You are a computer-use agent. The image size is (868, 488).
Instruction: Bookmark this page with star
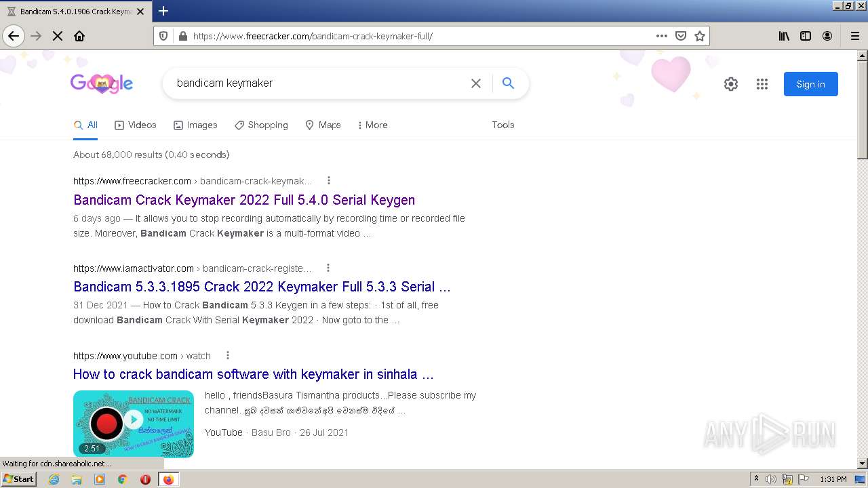(x=700, y=36)
